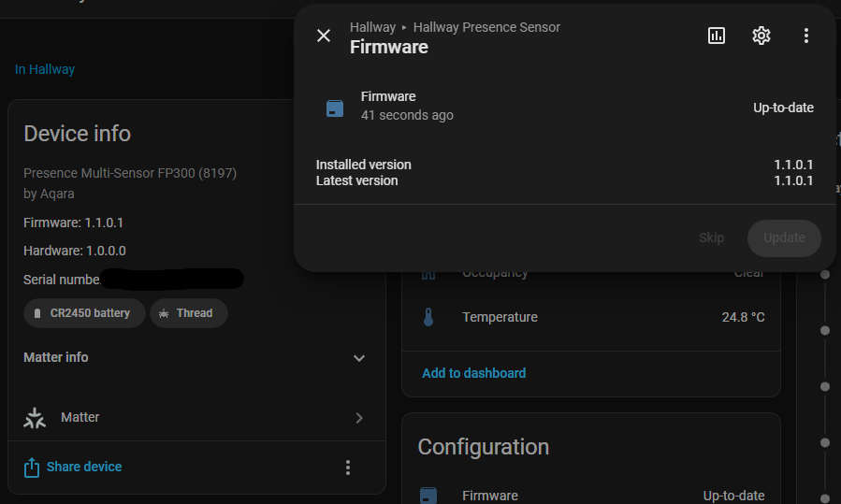The height and width of the screenshot is (504, 841).
Task: Close the Firmware dialog
Action: [x=324, y=36]
